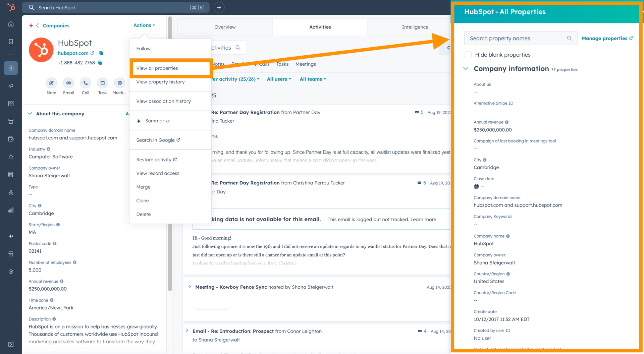Open the Close date calendar icon
The width and height of the screenshot is (644, 354).
tap(476, 186)
